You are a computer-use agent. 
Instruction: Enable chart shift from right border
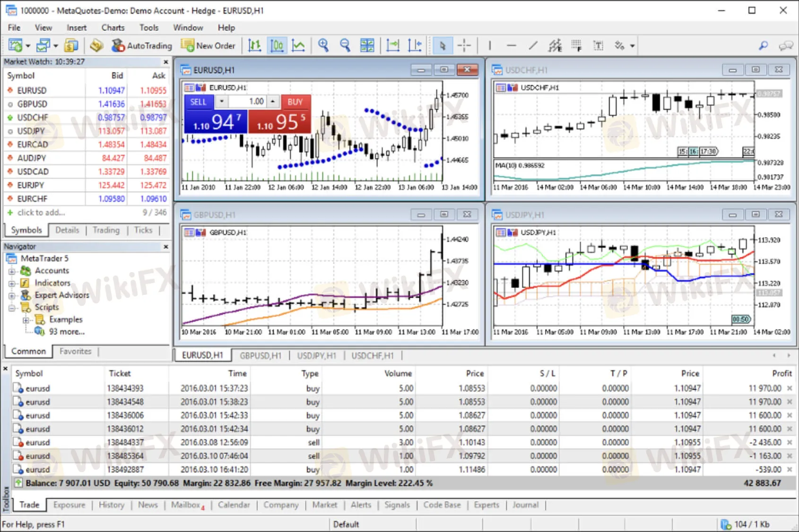[x=415, y=45]
